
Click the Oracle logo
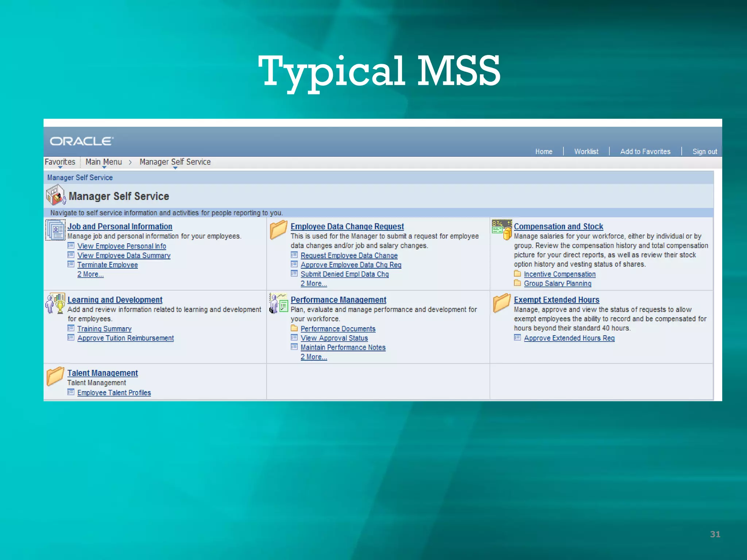pos(82,141)
